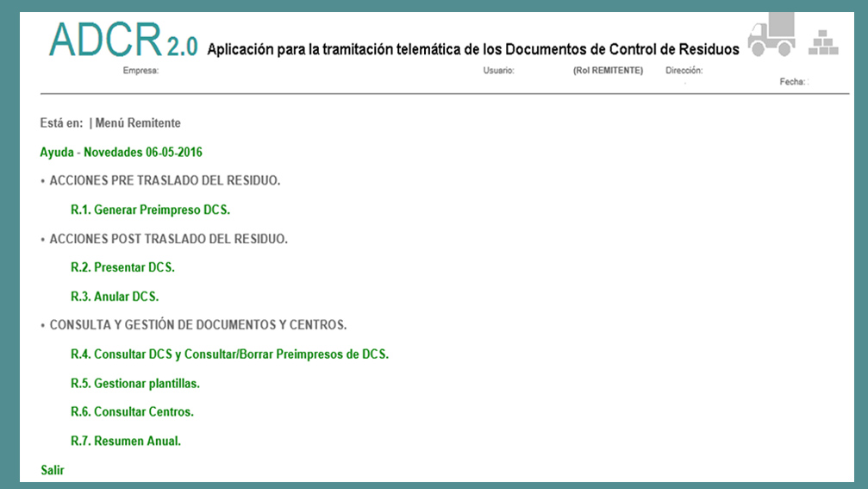Click CONSULTA Y GESTIÓN DE DOCUMENTOS heading
The width and height of the screenshot is (868, 489).
(x=198, y=325)
